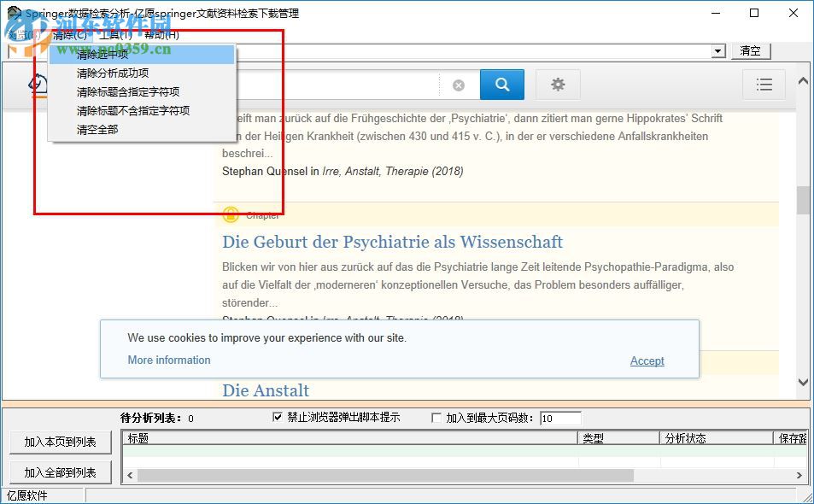Enable 禁止浏览器弹出脚本提示 checkbox
Image resolution: width=814 pixels, height=504 pixels.
(x=278, y=417)
